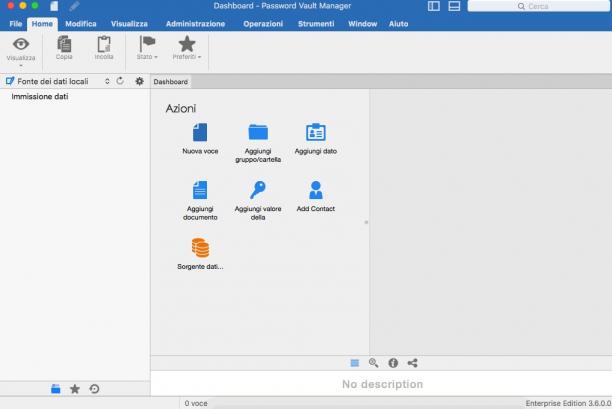612x409 pixels.
Task: Open the Administrazione menu tab
Action: [195, 24]
